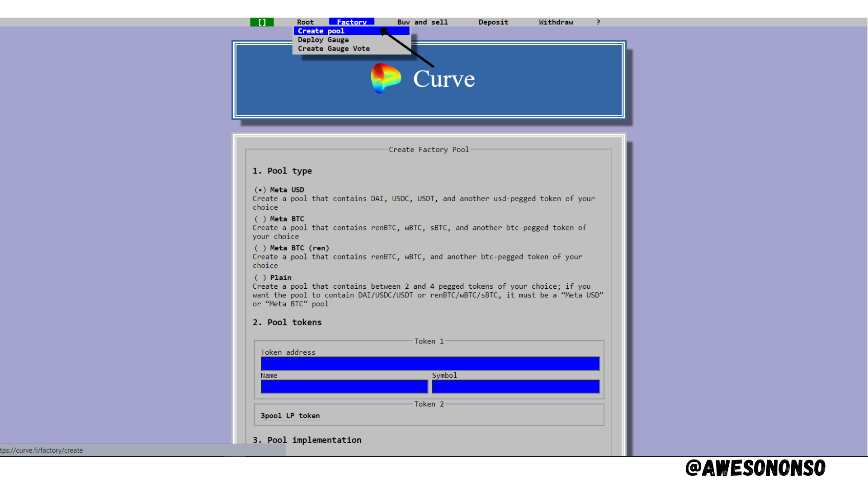This screenshot has width=868, height=488.
Task: Click the green [] menu icon
Action: click(262, 22)
